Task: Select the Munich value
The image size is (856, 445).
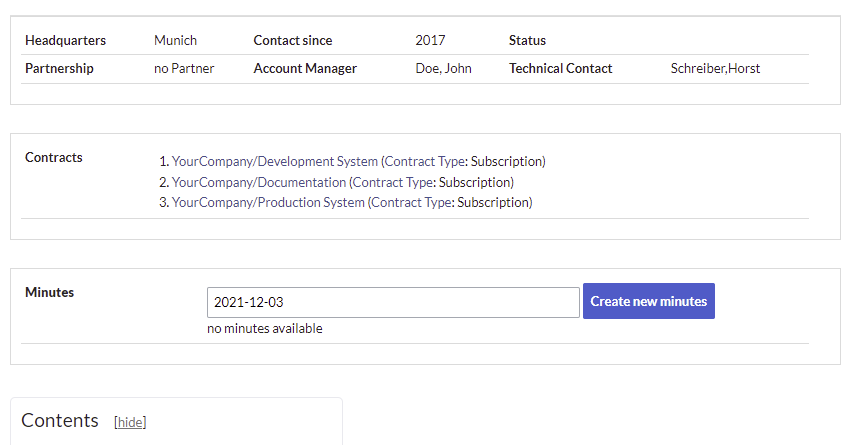Action: pyautogui.click(x=175, y=40)
